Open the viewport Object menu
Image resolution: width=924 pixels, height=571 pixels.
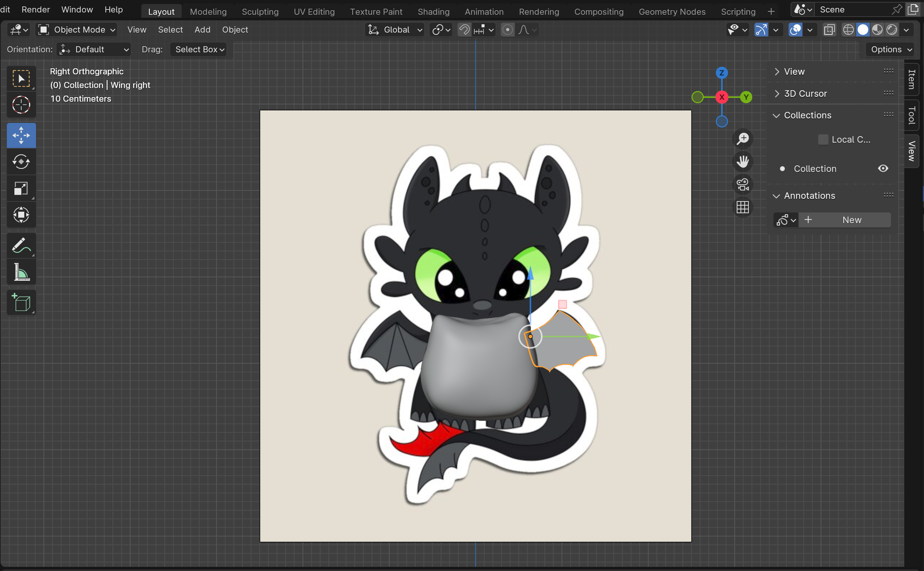[235, 30]
